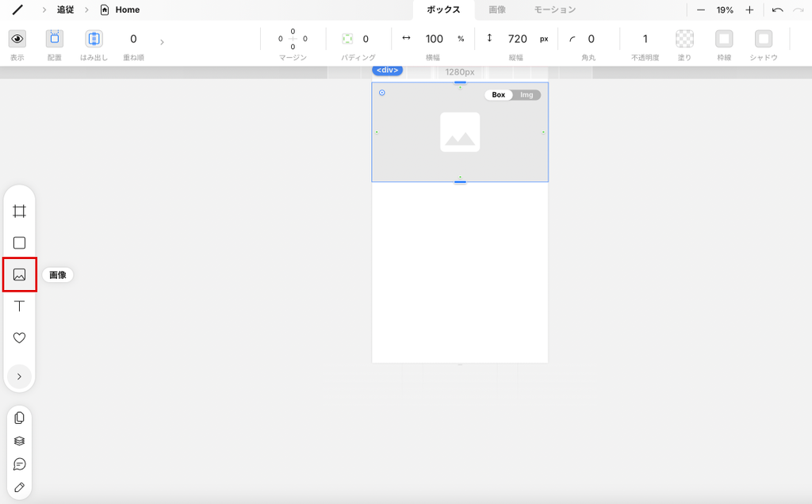Expand the left toolbar with chevron arrow

20,377
